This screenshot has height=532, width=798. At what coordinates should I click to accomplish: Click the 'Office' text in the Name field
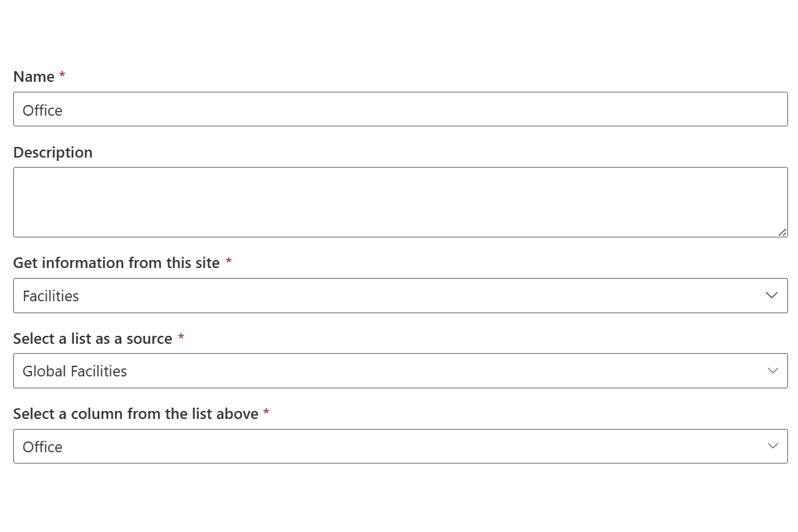(43, 110)
